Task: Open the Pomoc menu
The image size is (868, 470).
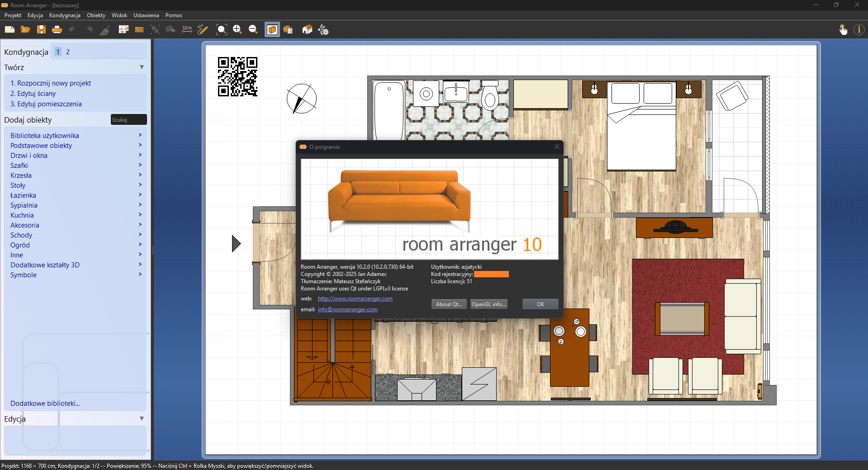Action: tap(174, 15)
